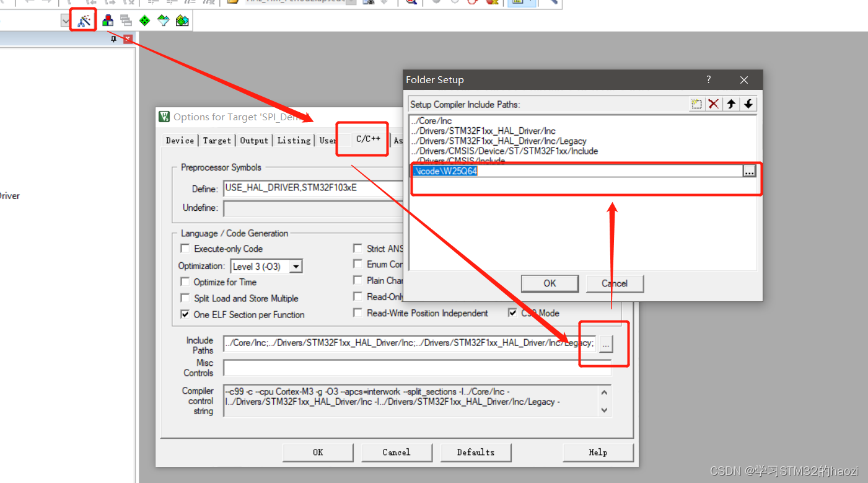
Task: Uncheck One ELF Section per Function
Action: pyautogui.click(x=185, y=314)
